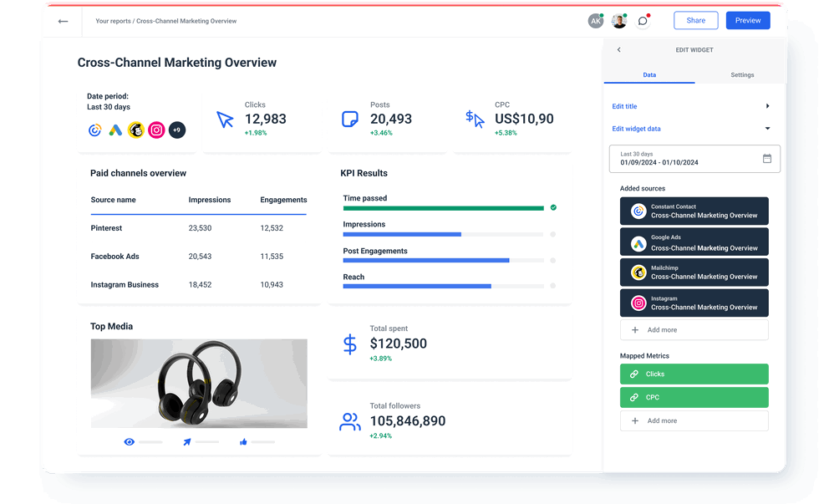Image resolution: width=829 pixels, height=504 pixels.
Task: Collapse the Edit Widget panel with the back chevron
Action: tap(619, 49)
